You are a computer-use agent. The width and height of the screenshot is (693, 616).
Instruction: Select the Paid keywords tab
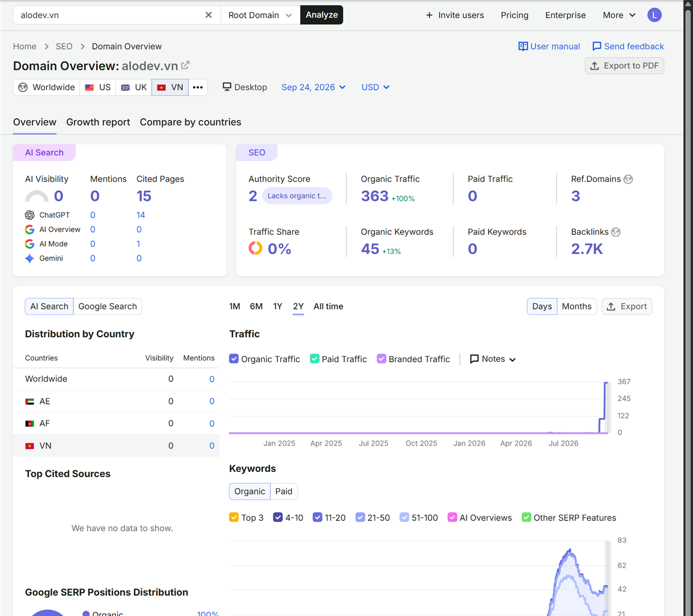[x=284, y=491]
